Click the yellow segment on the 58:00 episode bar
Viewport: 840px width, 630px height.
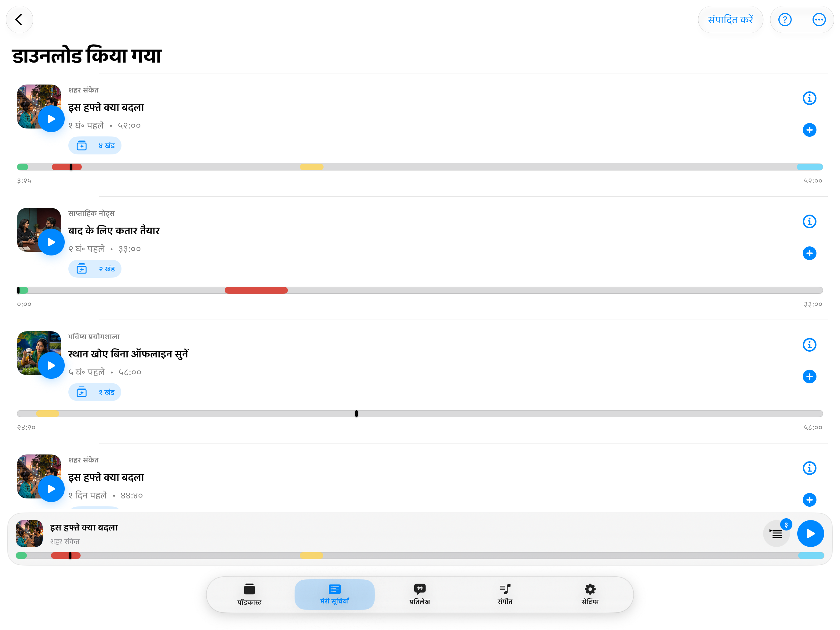click(x=48, y=414)
